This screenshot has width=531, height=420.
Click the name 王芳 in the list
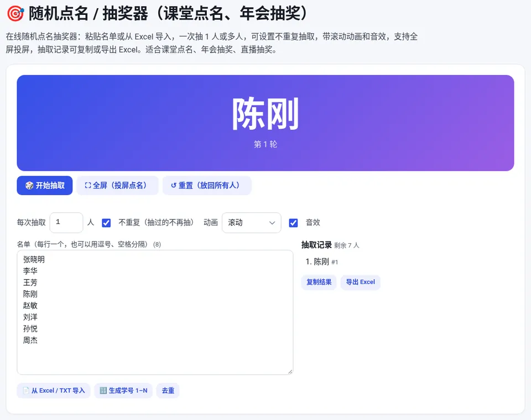pyautogui.click(x=30, y=282)
